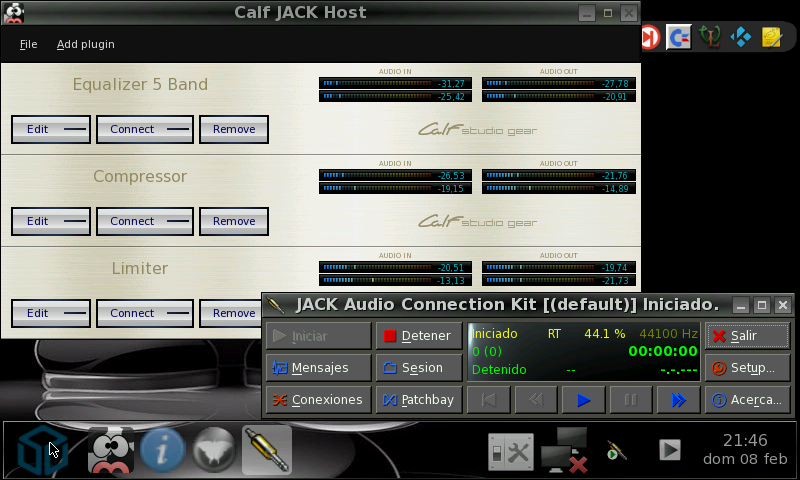Image resolution: width=800 pixels, height=480 pixels.
Task: Connect the Limiter plugin
Action: (x=145, y=313)
